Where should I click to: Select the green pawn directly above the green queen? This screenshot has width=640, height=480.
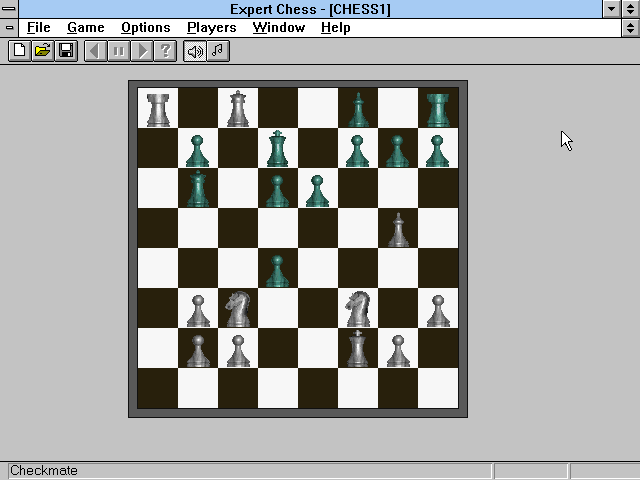click(x=198, y=151)
